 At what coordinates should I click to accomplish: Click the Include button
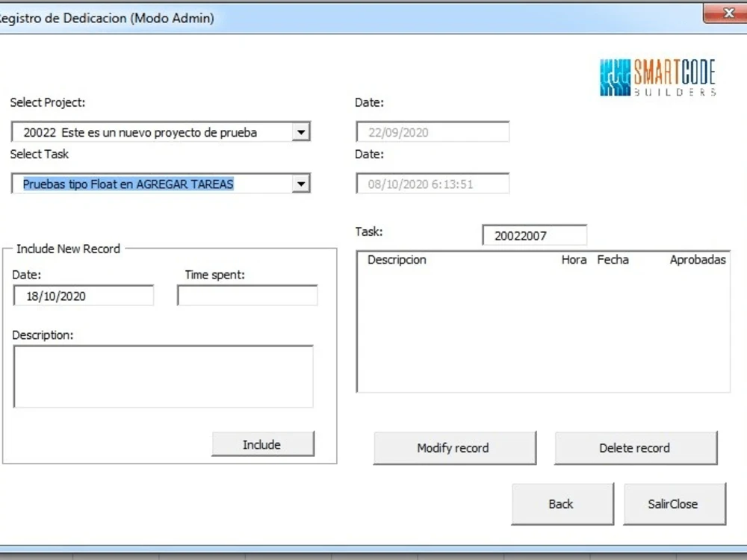coord(263,444)
